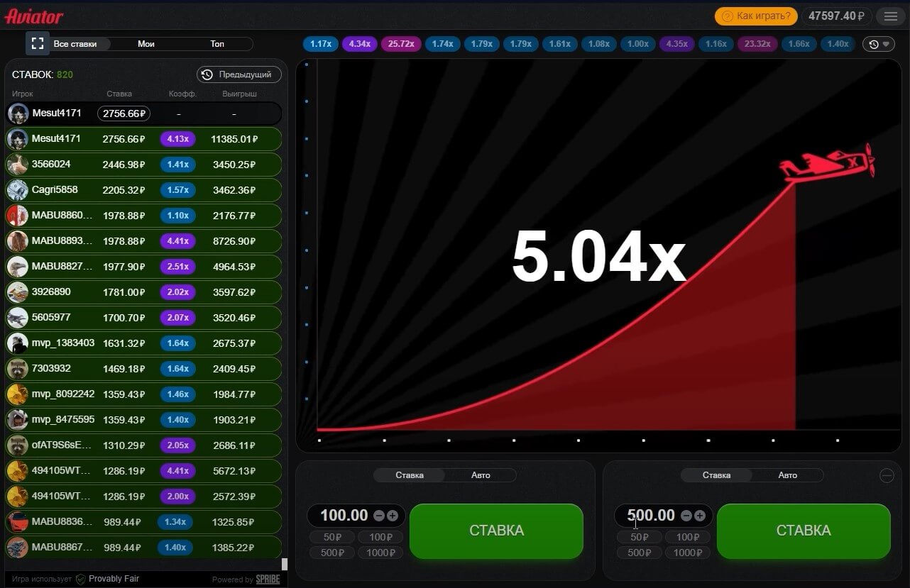Click the bets list scrollbar
Screen dimensions: 910x588
[x=285, y=565]
